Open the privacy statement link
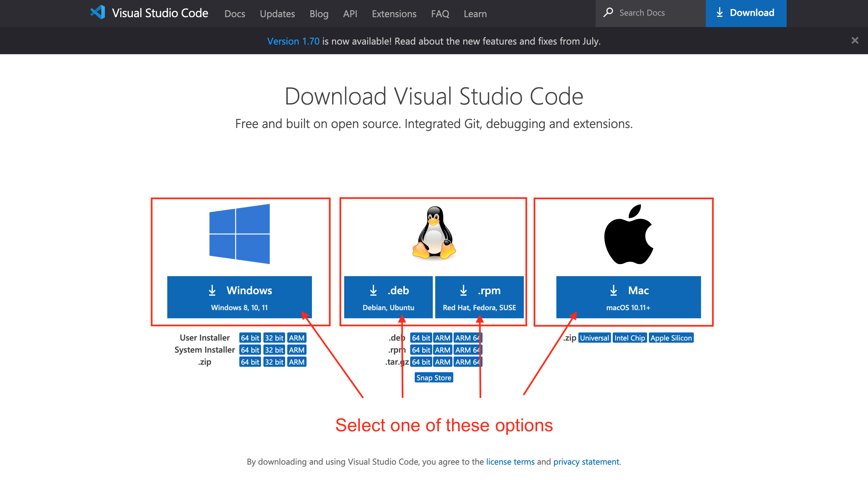The width and height of the screenshot is (868, 480). (586, 462)
